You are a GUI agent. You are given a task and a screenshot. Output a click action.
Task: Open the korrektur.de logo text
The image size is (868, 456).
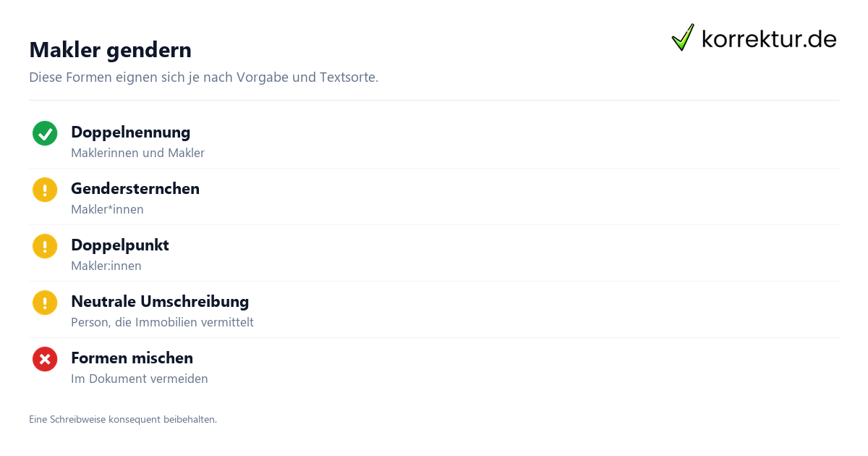tap(769, 38)
